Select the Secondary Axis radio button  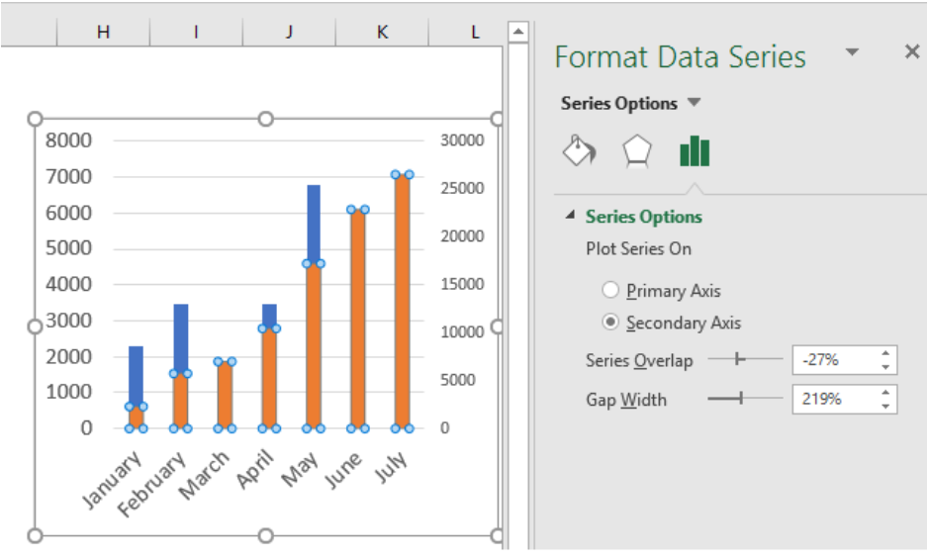(x=610, y=322)
